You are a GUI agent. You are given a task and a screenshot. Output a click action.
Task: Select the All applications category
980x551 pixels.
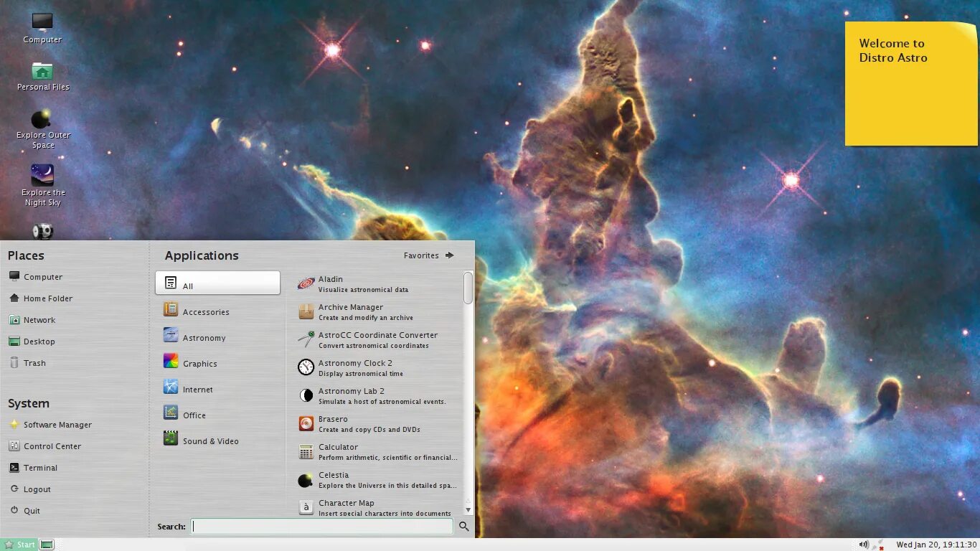click(217, 283)
